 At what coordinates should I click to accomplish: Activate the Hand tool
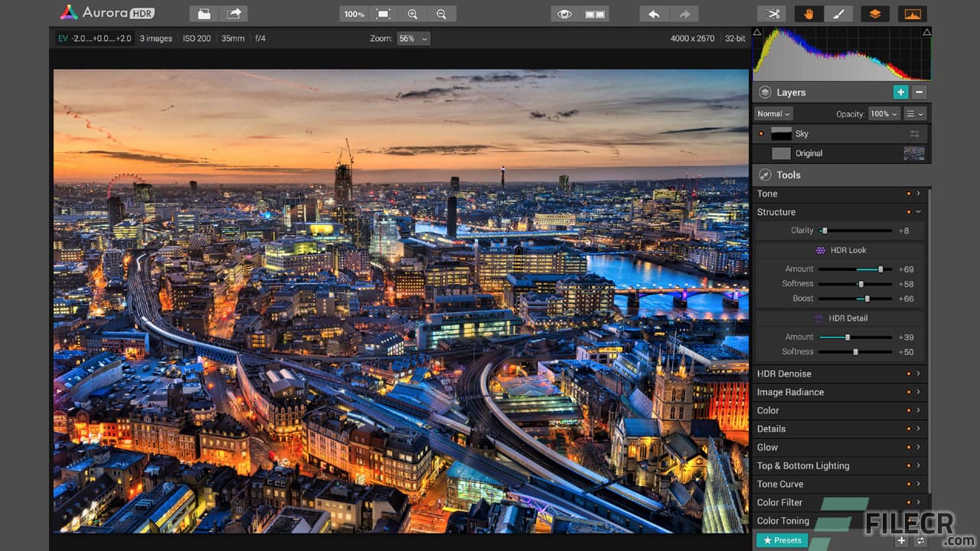tap(808, 13)
